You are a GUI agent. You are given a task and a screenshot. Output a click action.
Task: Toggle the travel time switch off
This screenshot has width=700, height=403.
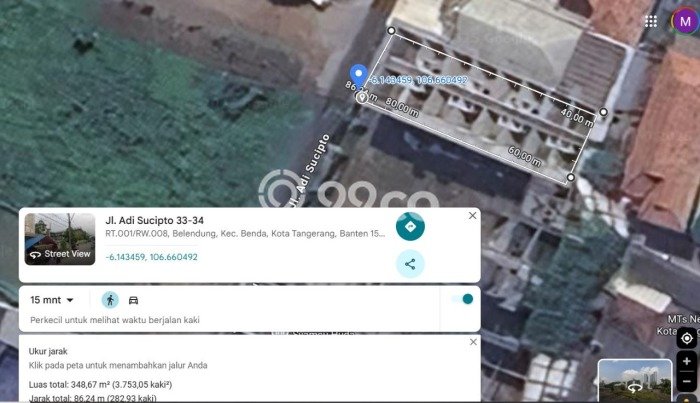click(x=463, y=299)
